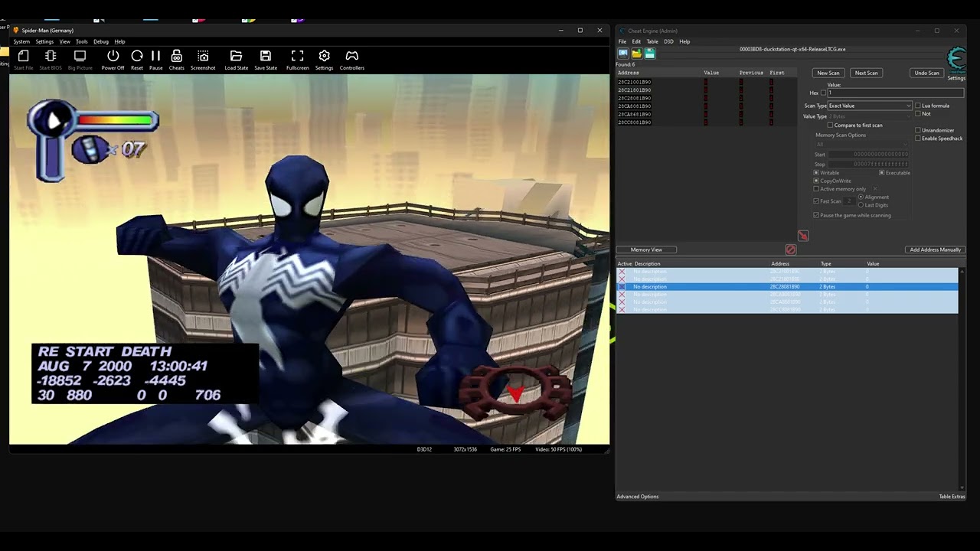Click the Big Picture toolbar icon
This screenshot has width=980, height=551.
pyautogui.click(x=80, y=56)
